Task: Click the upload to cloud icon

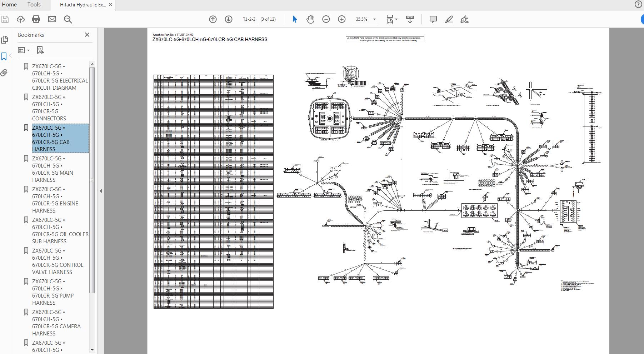Action: click(21, 19)
